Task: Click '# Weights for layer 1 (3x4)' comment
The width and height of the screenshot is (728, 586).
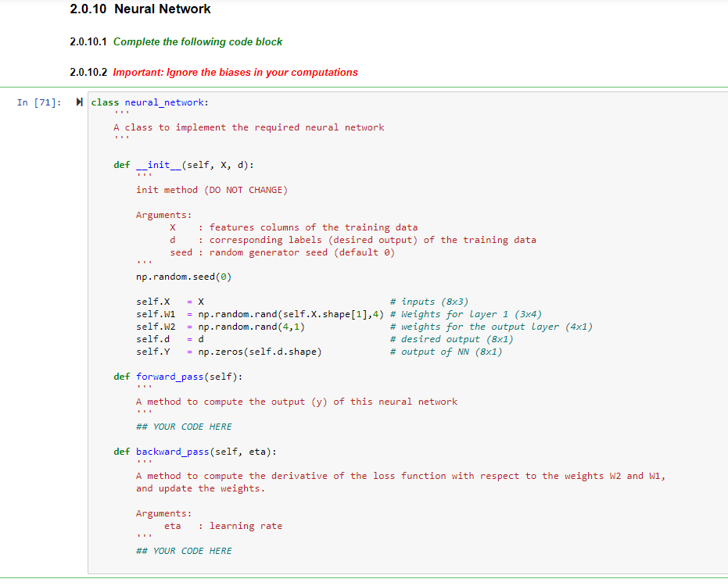Action: click(466, 315)
